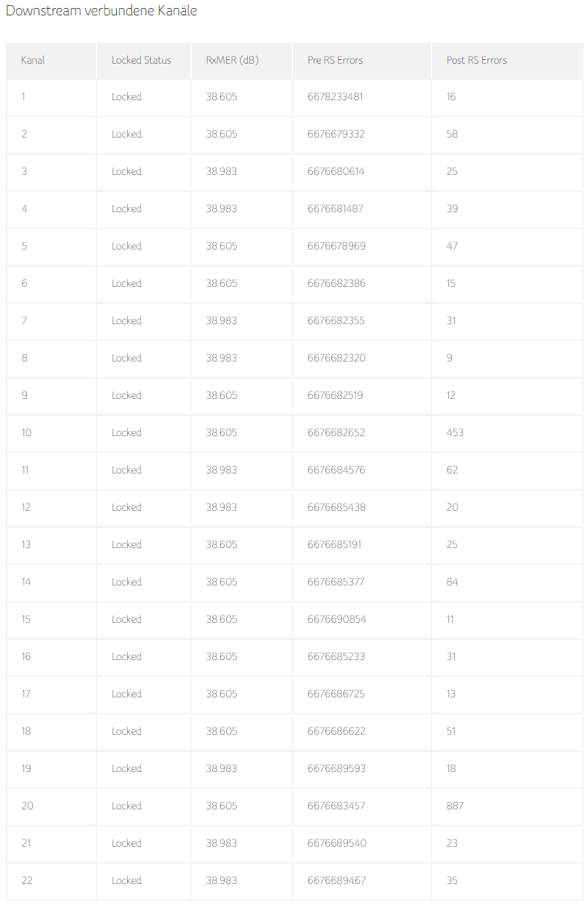
Task: Click Pre RS Errors value 6676690854
Action: pos(336,619)
